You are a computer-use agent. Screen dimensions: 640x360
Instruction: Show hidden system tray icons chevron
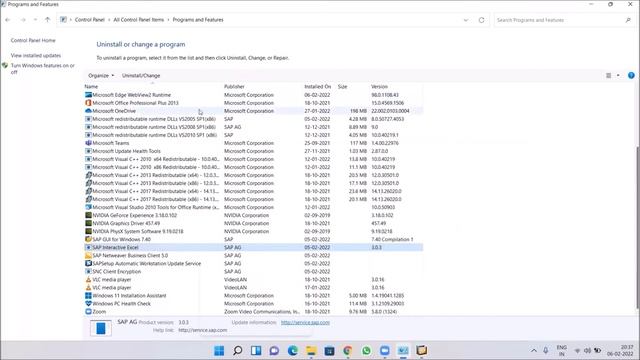click(533, 351)
